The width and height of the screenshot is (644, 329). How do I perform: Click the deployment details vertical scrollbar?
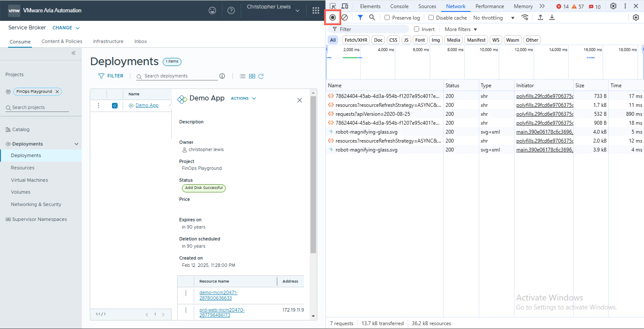[x=313, y=175]
